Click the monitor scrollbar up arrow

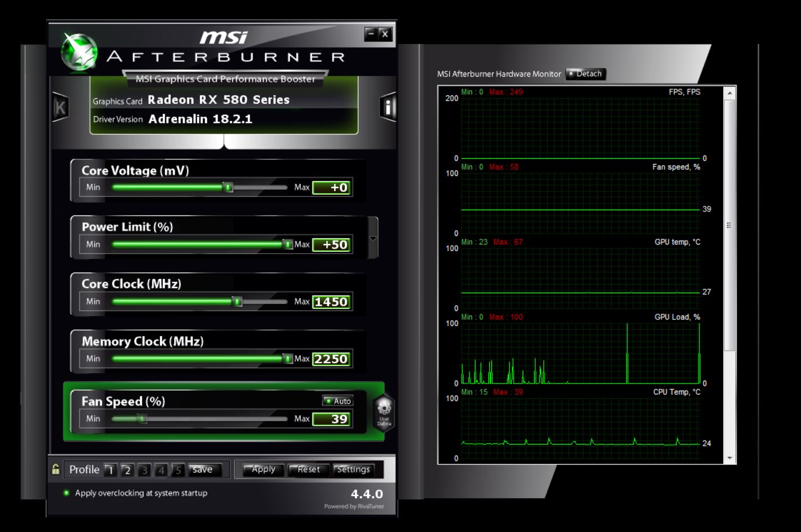coord(730,93)
